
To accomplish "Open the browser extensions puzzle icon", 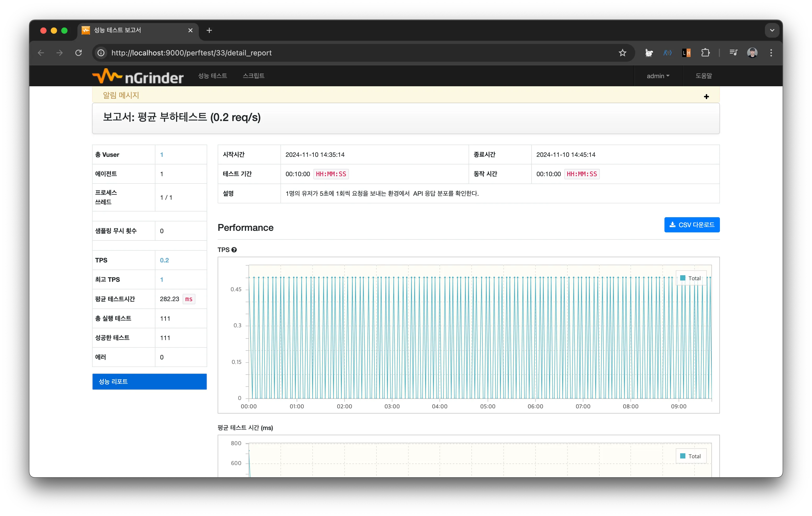I will (705, 53).
